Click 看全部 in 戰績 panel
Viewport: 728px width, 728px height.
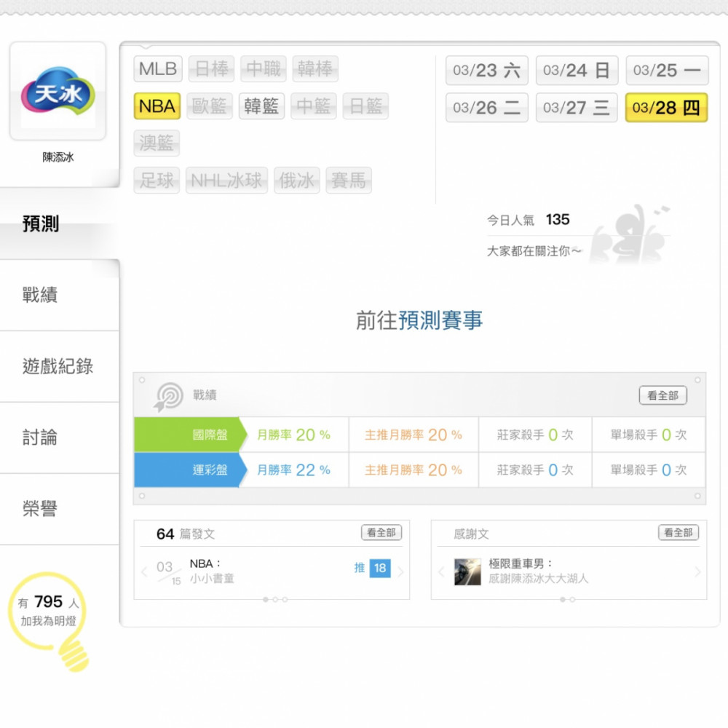click(662, 395)
